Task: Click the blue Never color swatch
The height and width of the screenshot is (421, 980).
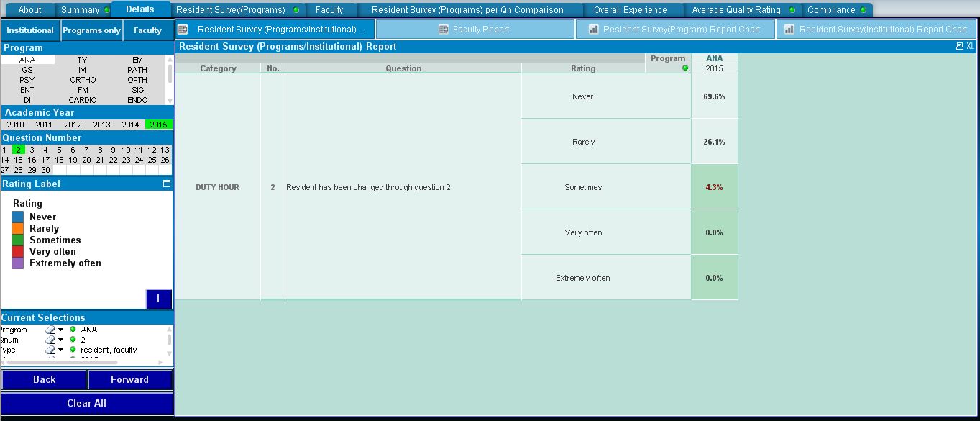Action: click(18, 217)
